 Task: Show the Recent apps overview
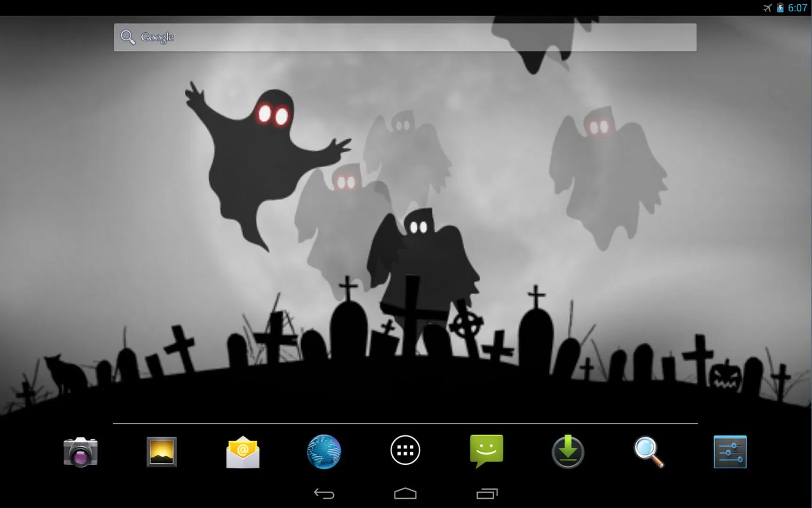[x=487, y=493]
